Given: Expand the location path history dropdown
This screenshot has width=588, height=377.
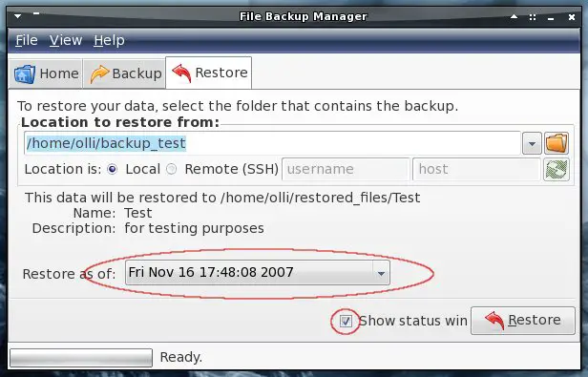Looking at the screenshot, I should pos(532,143).
